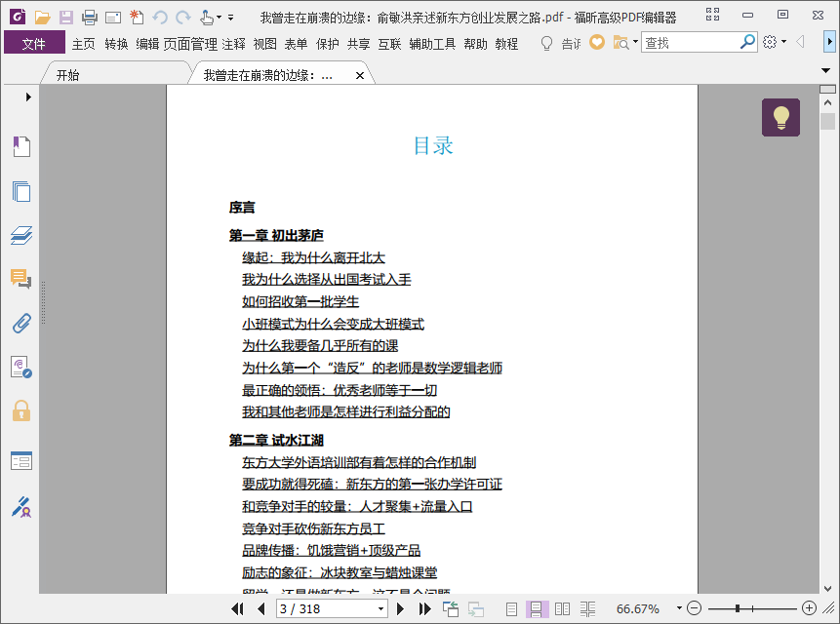Image resolution: width=840 pixels, height=624 pixels.
Task: Click the zoom in plus button
Action: pyautogui.click(x=809, y=608)
